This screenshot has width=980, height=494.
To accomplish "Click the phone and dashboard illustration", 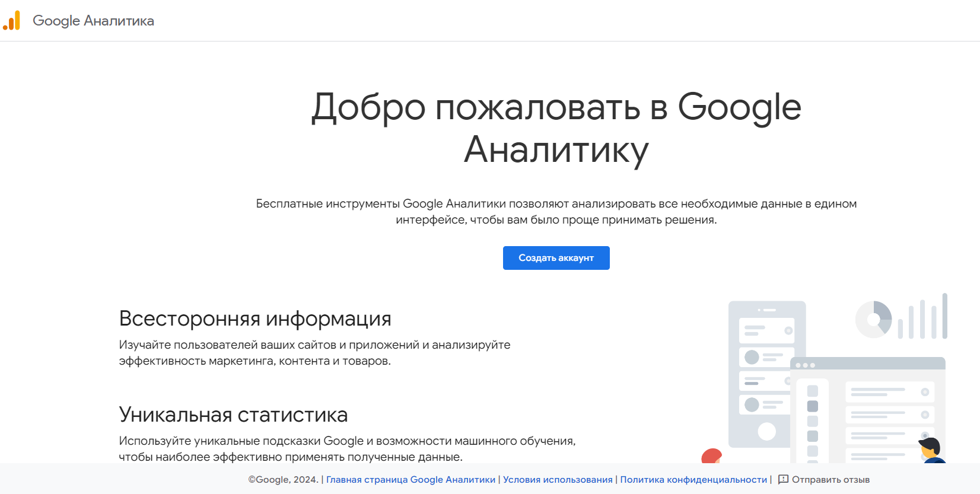I will point(825,378).
